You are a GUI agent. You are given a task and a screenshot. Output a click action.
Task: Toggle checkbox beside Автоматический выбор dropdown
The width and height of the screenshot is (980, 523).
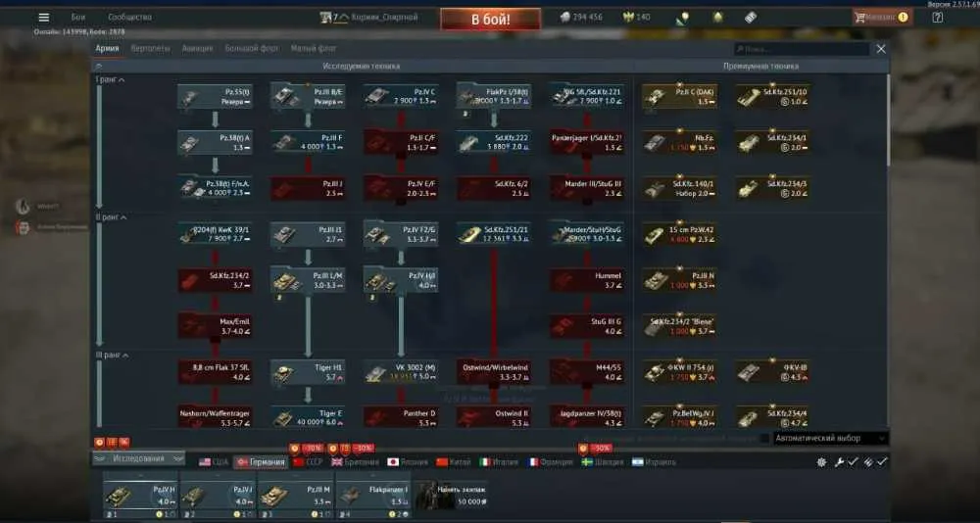point(764,439)
